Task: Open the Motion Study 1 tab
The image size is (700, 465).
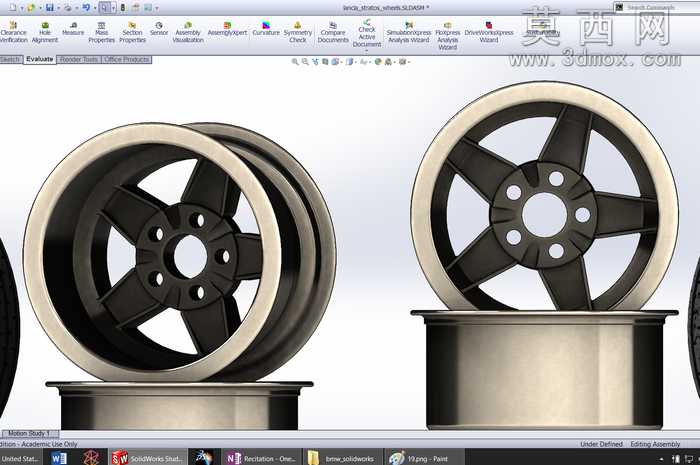Action: click(29, 433)
